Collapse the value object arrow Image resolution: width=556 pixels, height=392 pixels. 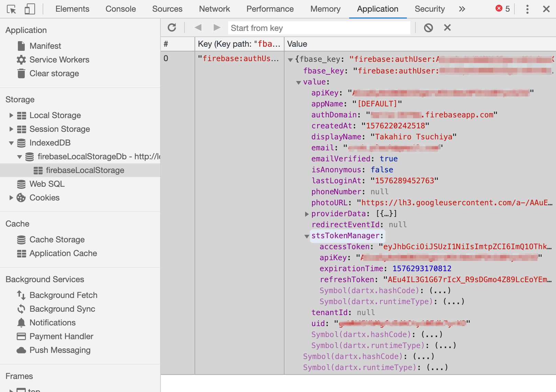pyautogui.click(x=299, y=82)
